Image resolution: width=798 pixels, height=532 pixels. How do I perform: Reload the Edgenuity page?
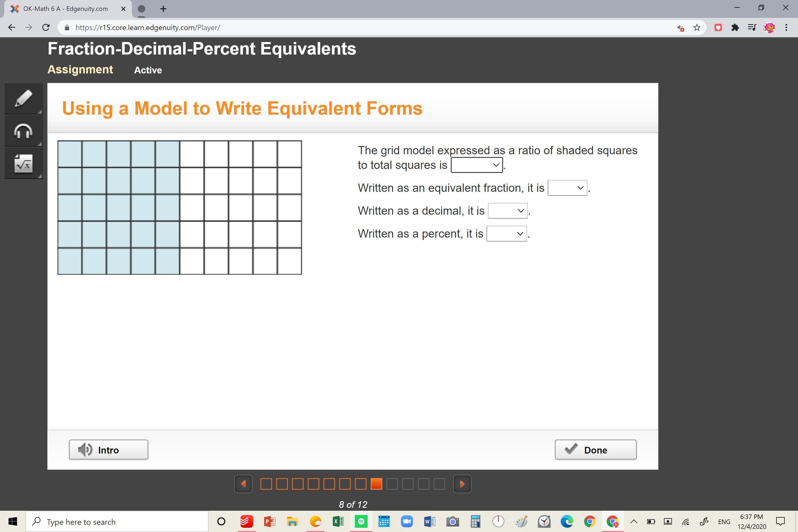point(46,27)
